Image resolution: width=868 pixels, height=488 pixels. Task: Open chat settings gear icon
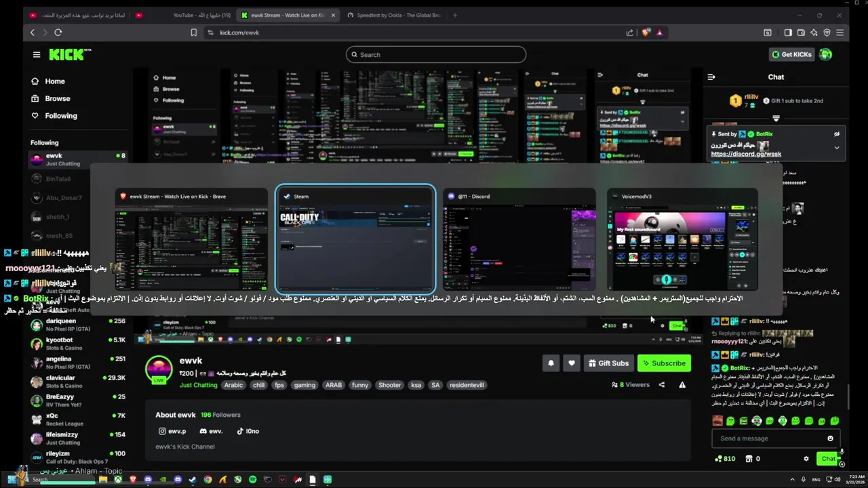click(806, 459)
